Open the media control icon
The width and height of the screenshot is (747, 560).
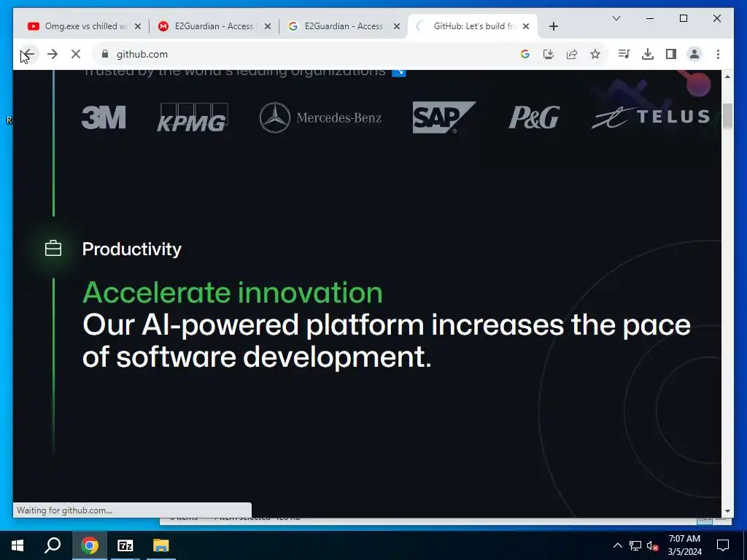(624, 54)
